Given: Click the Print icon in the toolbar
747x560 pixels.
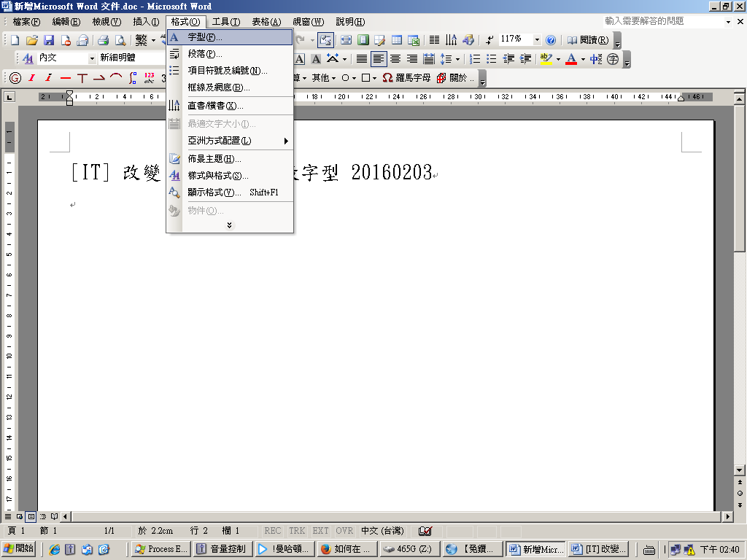Looking at the screenshot, I should click(103, 41).
